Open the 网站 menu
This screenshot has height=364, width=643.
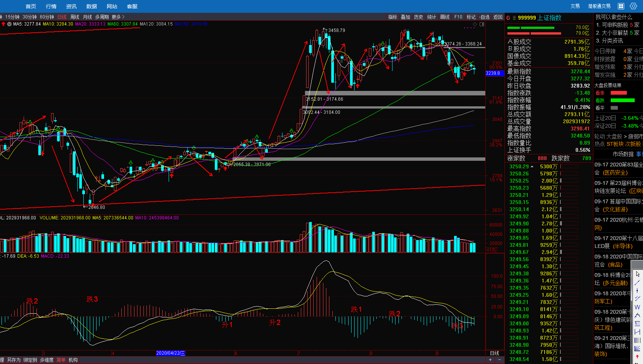[x=112, y=6]
